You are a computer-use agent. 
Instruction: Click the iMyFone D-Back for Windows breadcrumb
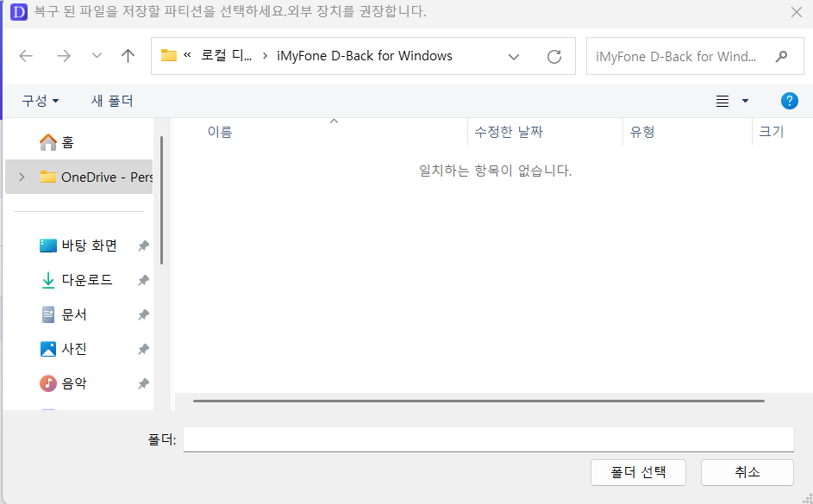click(x=365, y=55)
